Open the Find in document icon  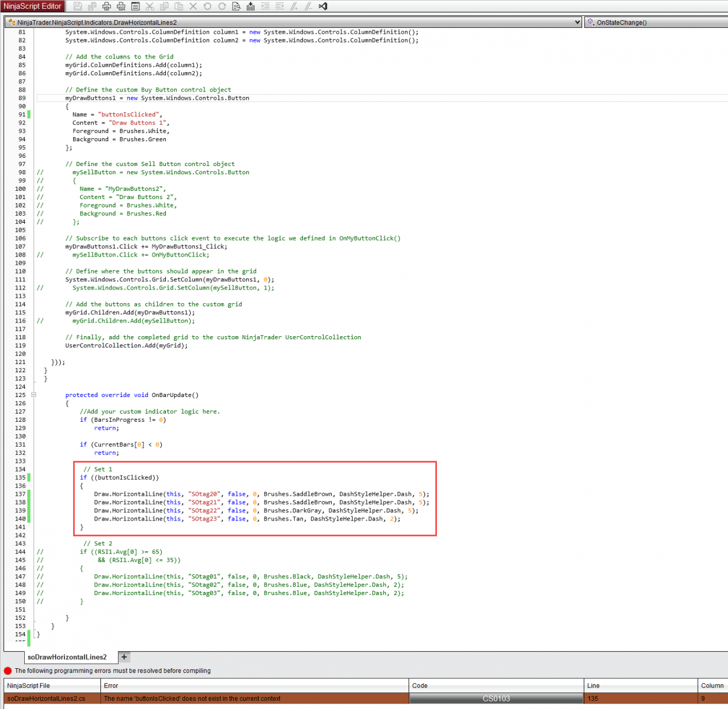point(236,6)
